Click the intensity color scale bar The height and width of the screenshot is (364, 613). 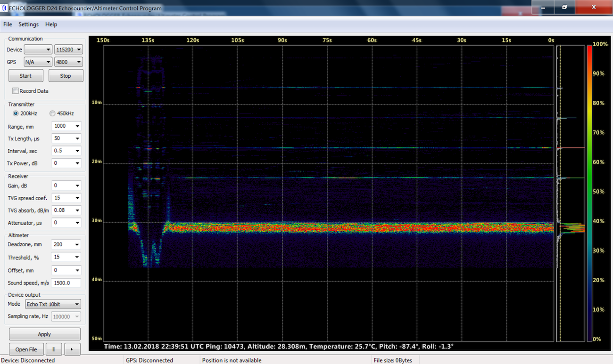coord(589,188)
